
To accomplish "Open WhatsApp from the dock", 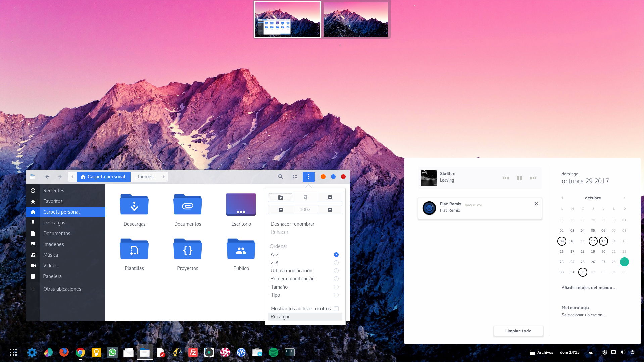I will pos(112,352).
